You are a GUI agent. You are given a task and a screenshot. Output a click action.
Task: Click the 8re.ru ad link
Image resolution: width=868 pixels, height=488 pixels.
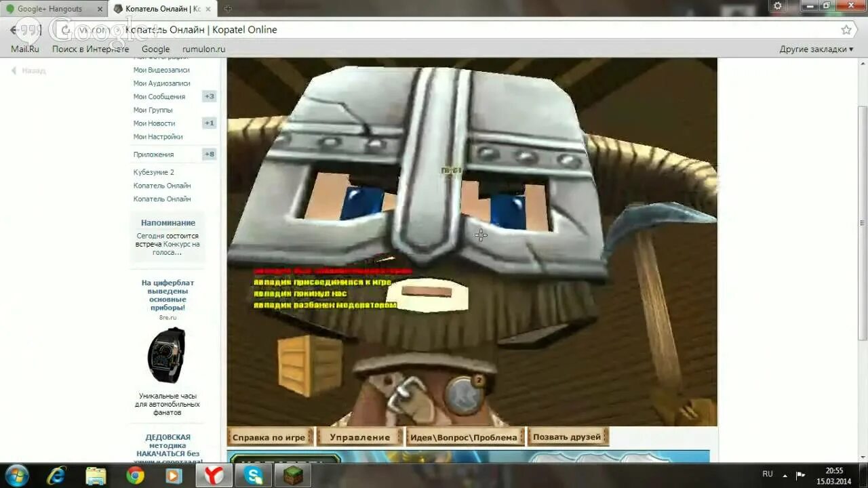[x=167, y=317]
